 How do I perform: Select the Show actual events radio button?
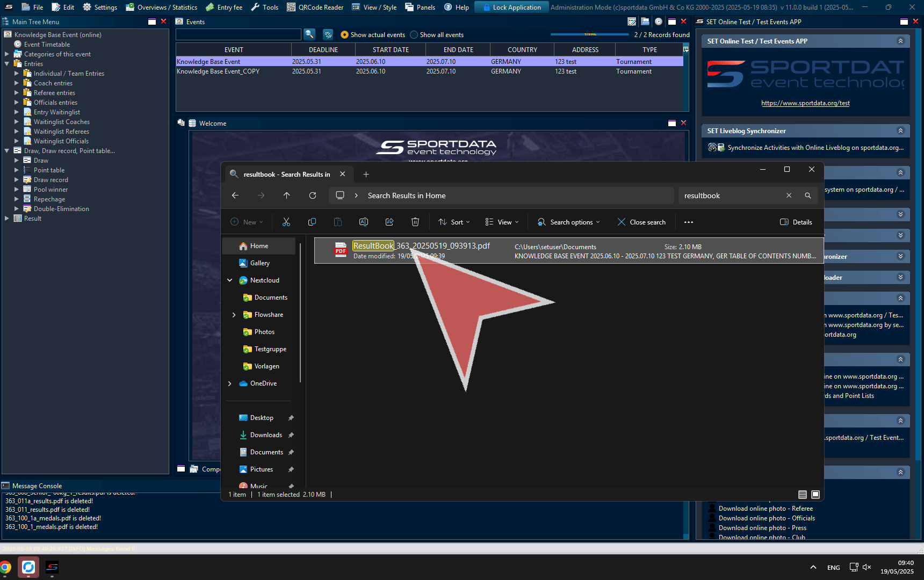pyautogui.click(x=345, y=35)
